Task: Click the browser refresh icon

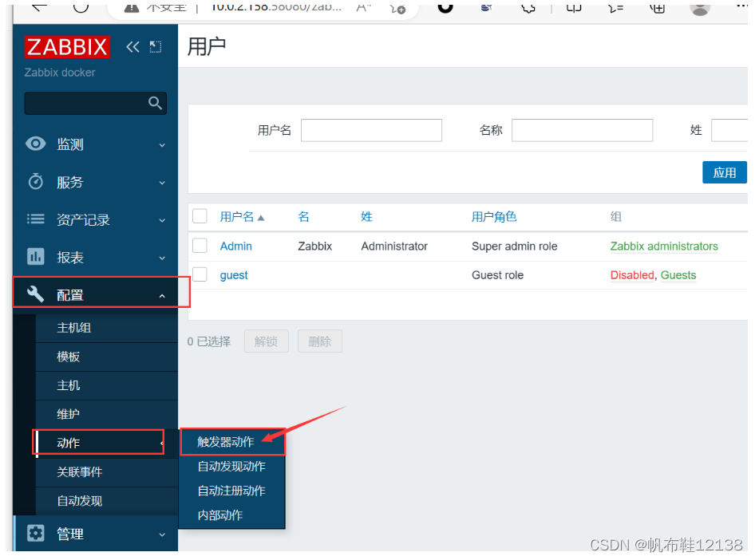Action: pyautogui.click(x=81, y=6)
